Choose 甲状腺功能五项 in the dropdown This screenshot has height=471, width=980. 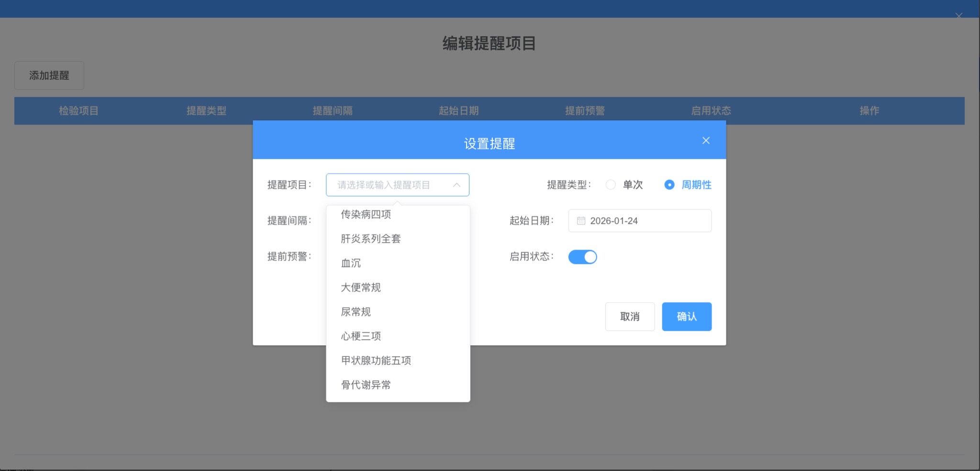point(376,361)
